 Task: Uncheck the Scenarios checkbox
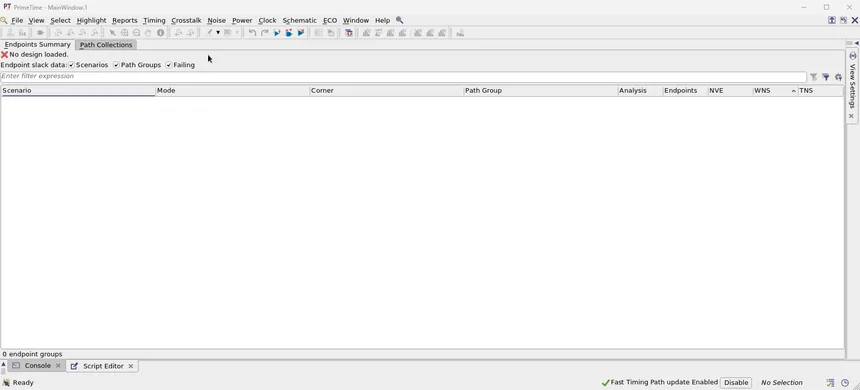72,65
